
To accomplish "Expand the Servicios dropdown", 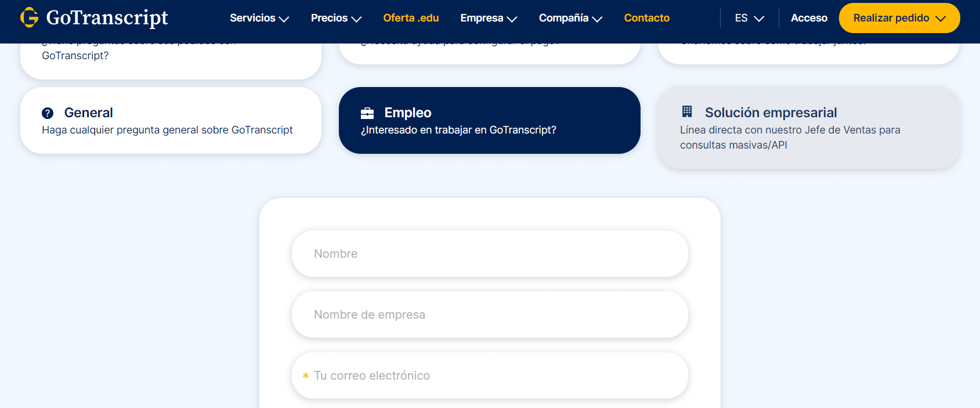I will click(259, 18).
